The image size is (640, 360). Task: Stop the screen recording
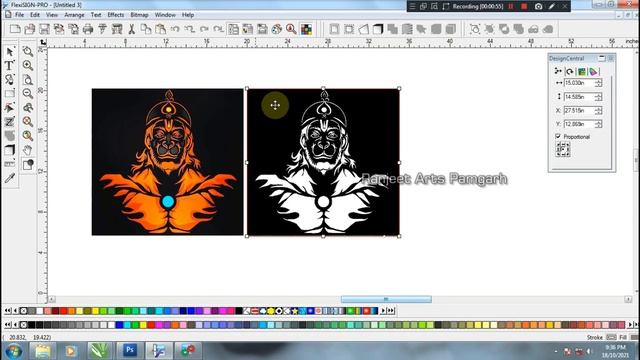(x=524, y=6)
